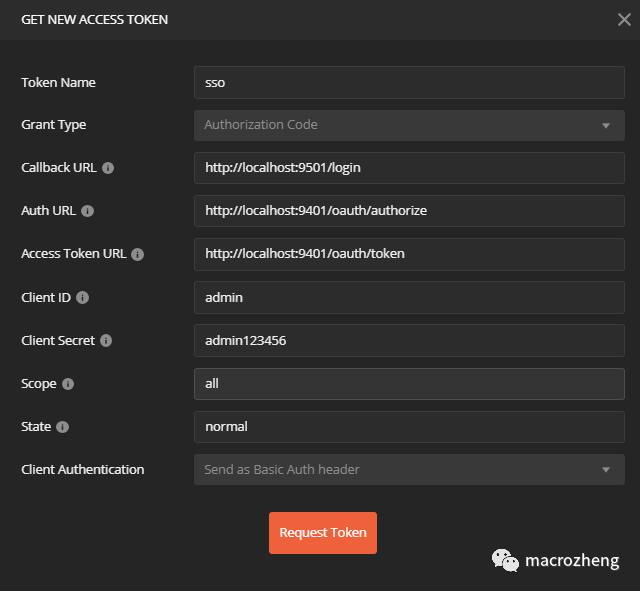
Task: Click into the Token Name field
Action: pos(408,82)
